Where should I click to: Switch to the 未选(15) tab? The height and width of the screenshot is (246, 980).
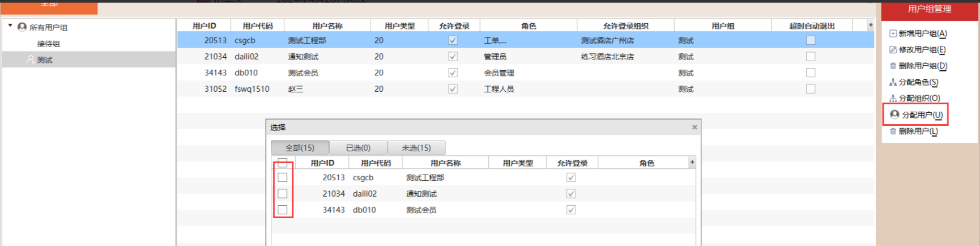click(416, 147)
